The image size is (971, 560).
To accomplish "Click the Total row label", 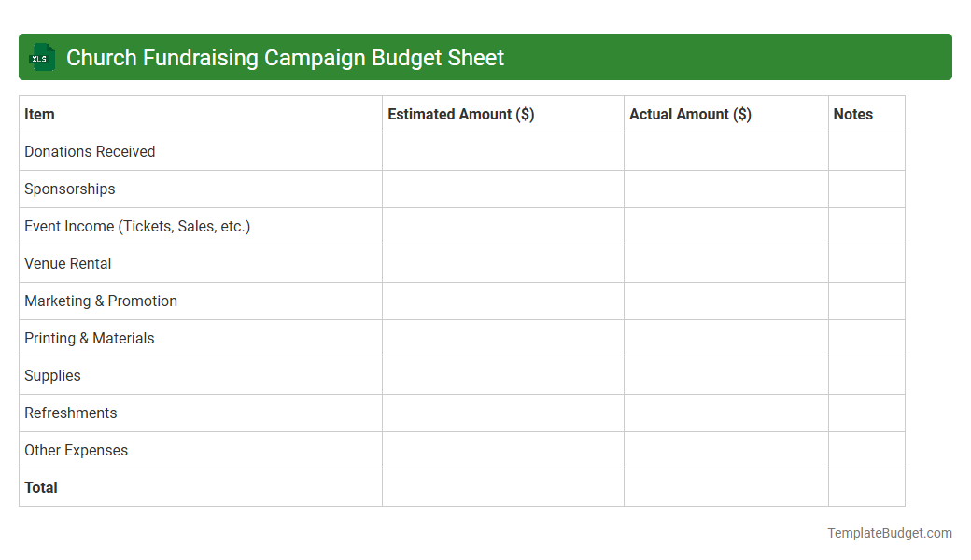I will tap(40, 487).
